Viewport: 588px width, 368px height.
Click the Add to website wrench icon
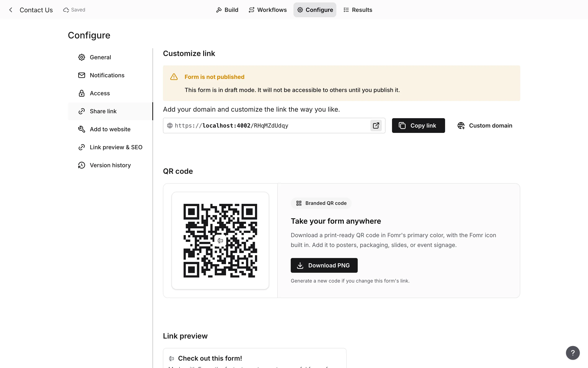coord(82,129)
